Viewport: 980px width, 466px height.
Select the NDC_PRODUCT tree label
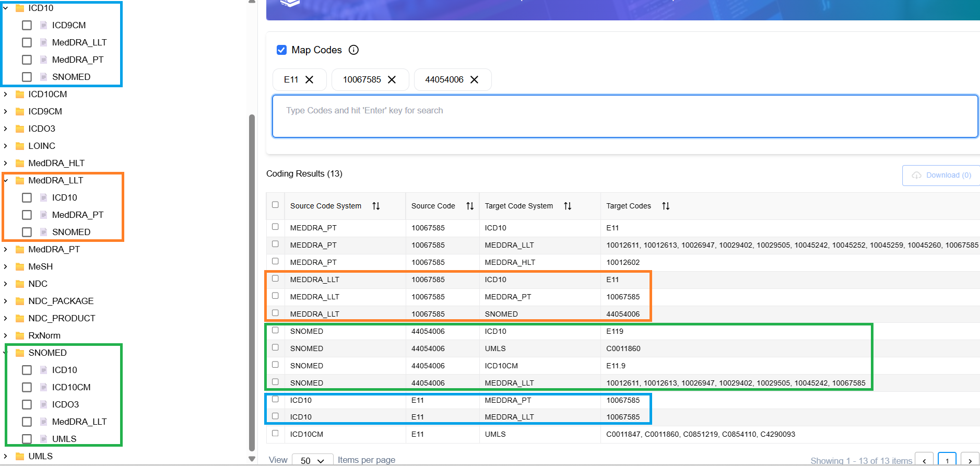62,318
